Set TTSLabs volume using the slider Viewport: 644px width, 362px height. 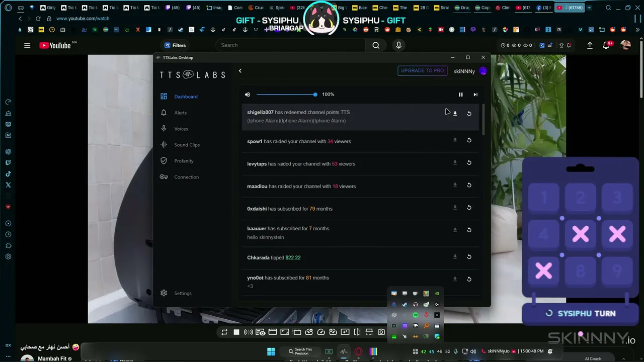(286, 95)
